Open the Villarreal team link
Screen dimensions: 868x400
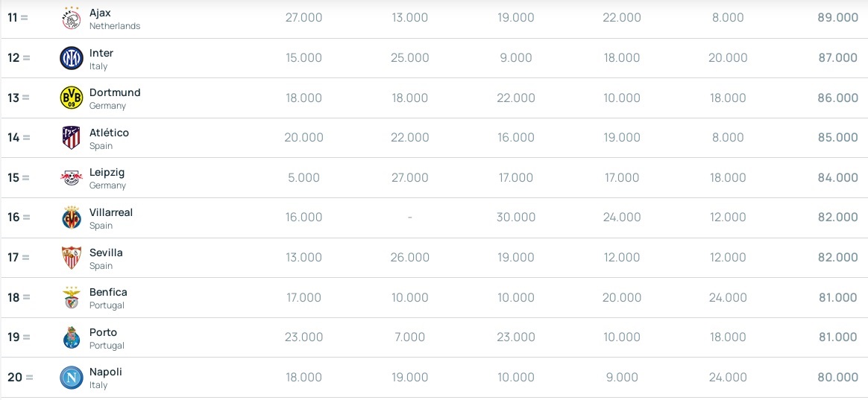(x=111, y=212)
